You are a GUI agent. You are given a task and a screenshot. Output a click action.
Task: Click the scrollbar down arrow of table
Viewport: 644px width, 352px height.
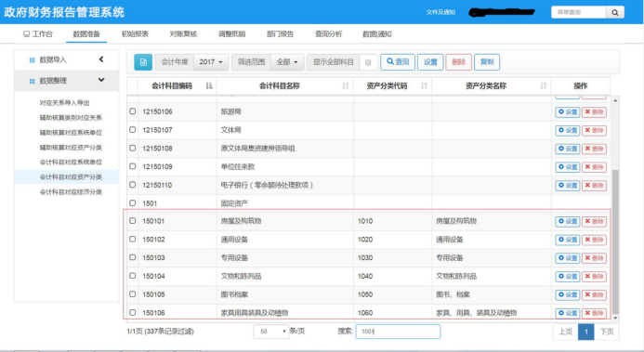[x=615, y=318]
